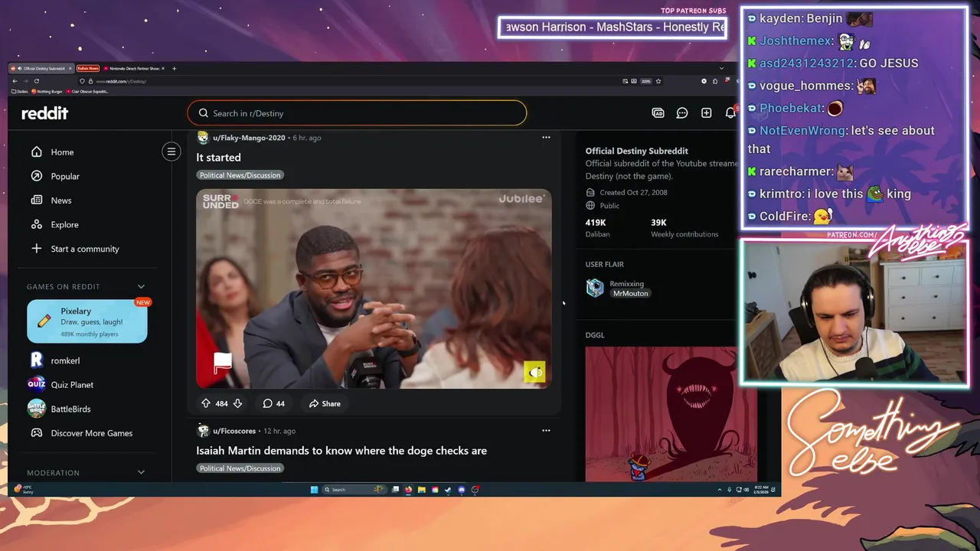Click the browser address bar URL
Image resolution: width=980 pixels, height=551 pixels.
[x=121, y=81]
